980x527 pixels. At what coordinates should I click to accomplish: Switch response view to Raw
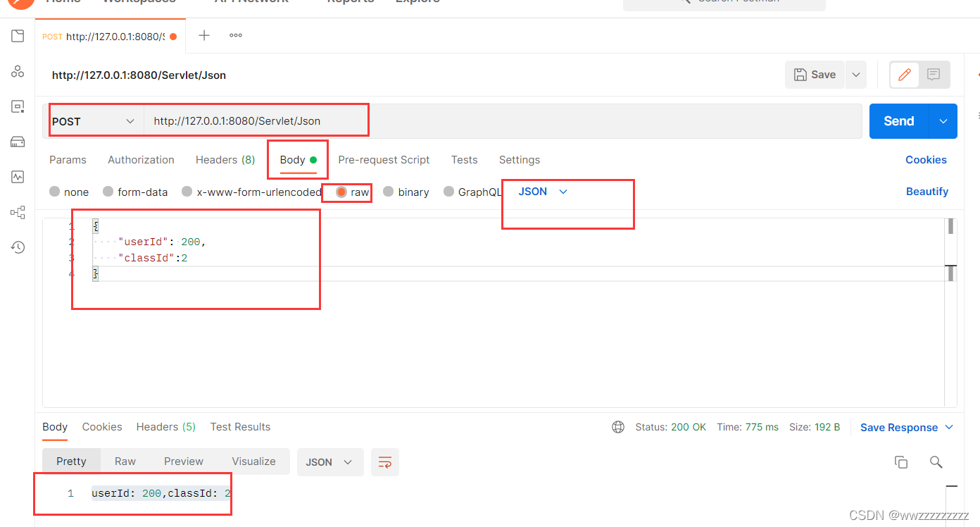pyautogui.click(x=125, y=461)
